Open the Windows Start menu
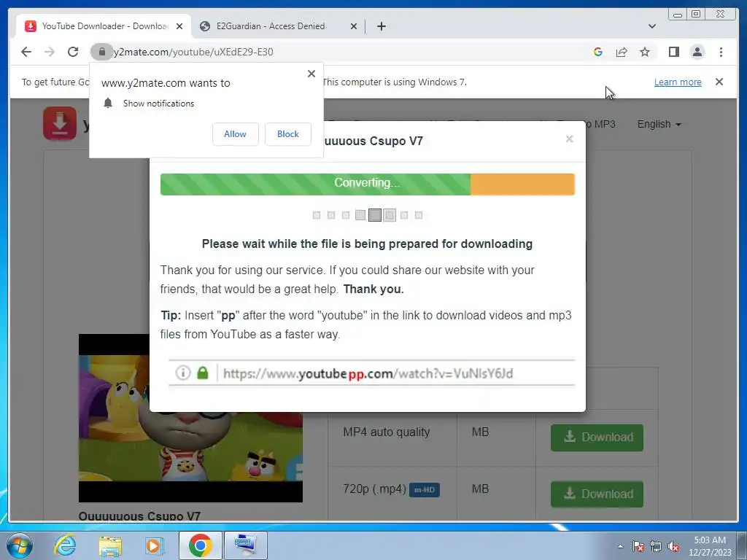Image resolution: width=747 pixels, height=560 pixels. [x=19, y=545]
